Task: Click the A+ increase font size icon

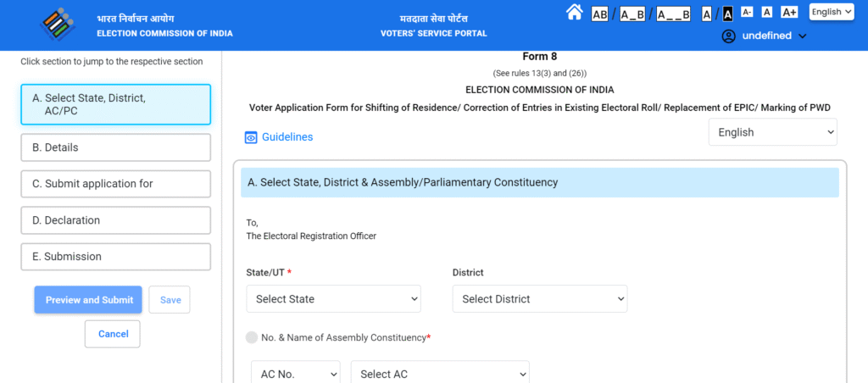Action: 789,12
